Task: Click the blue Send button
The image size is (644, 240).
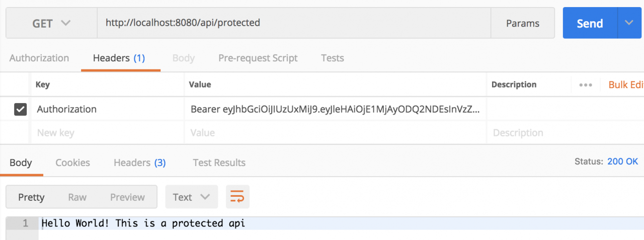Action: pos(590,23)
